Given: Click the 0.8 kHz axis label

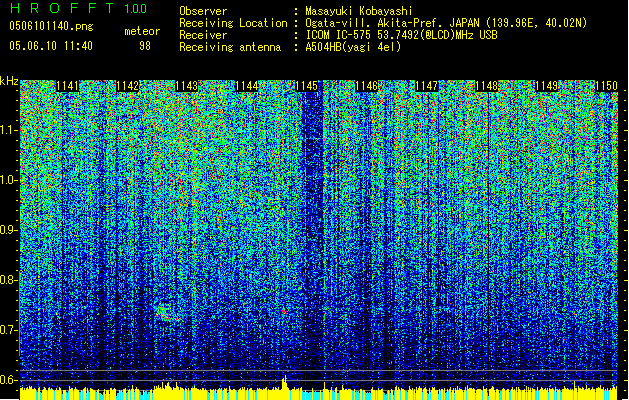Looking at the screenshot, I should pos(8,280).
